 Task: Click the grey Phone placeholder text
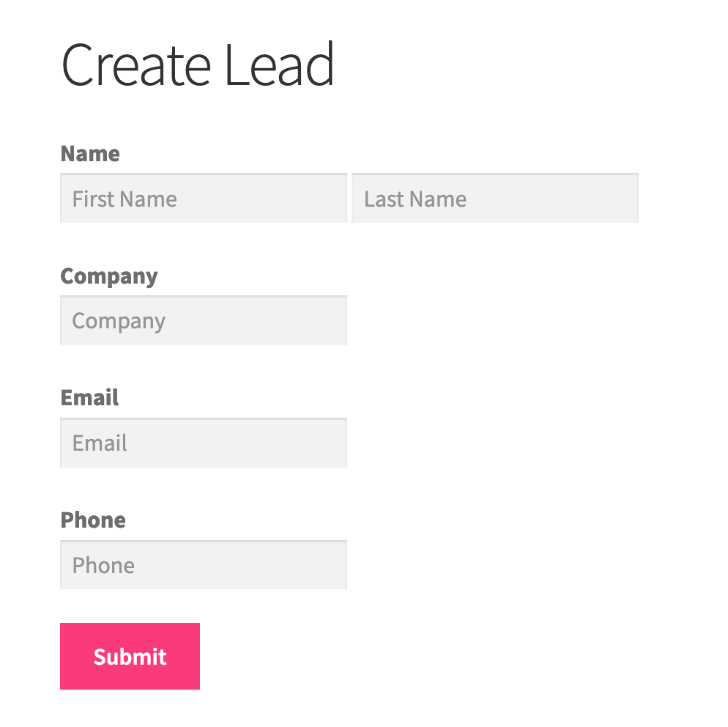point(103,565)
